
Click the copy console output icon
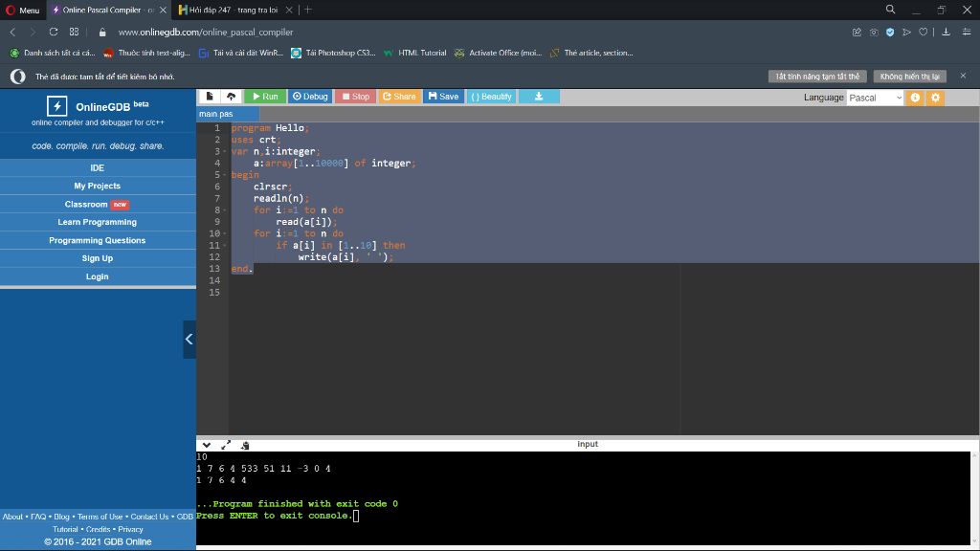(x=245, y=445)
